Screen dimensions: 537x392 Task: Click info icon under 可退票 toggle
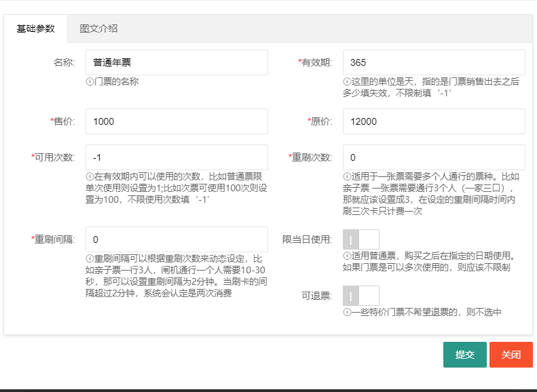coord(347,313)
